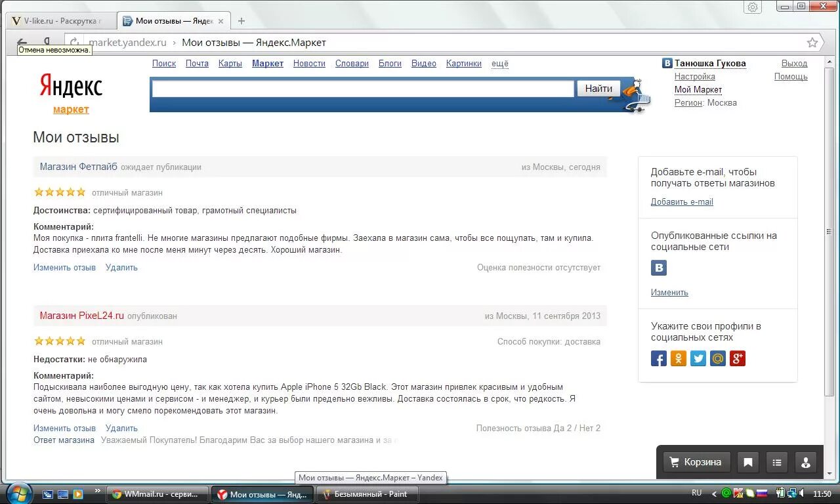Image resolution: width=840 pixels, height=504 pixels.
Task: Open the Видео service link
Action: 424,64
